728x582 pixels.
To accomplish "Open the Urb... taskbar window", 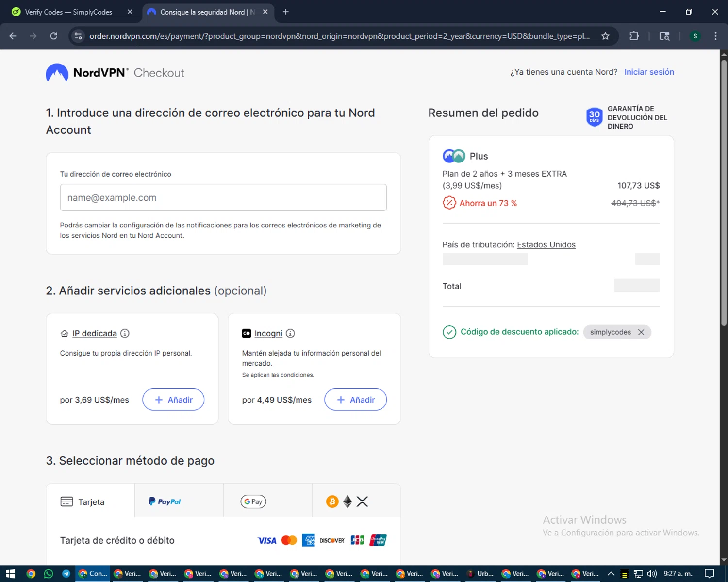I will click(x=481, y=574).
